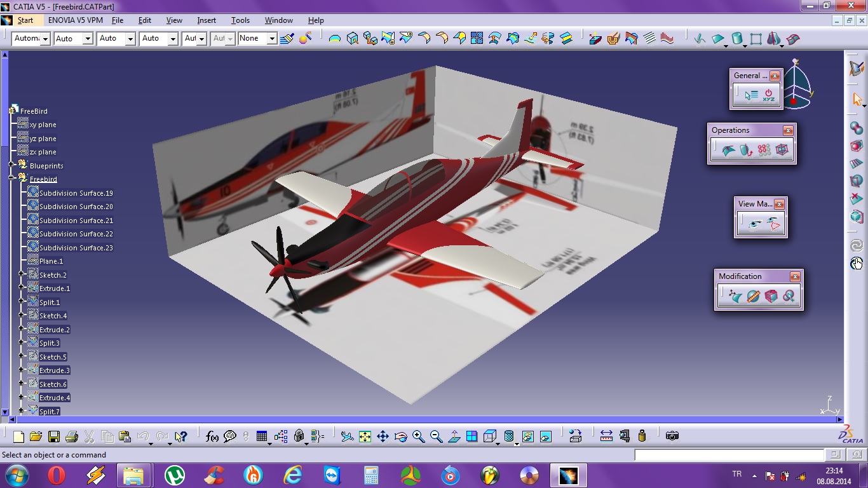
Task: Click the power input command field
Action: (729, 455)
